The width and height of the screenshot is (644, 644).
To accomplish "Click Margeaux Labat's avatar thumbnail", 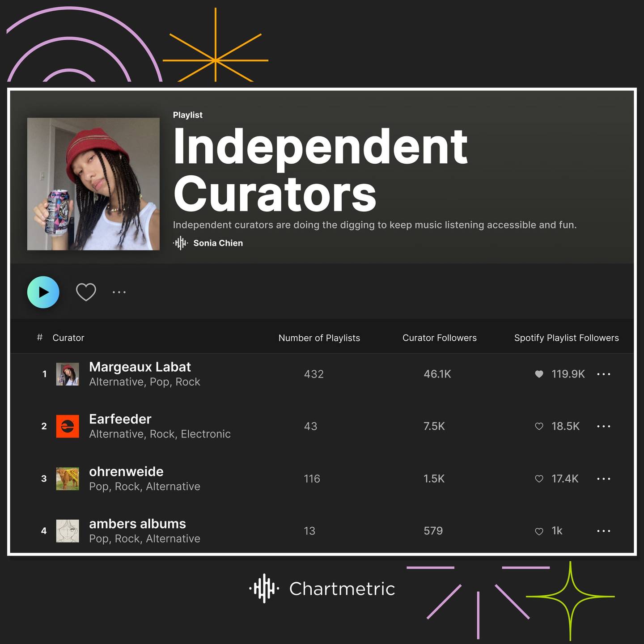I will 68,374.
